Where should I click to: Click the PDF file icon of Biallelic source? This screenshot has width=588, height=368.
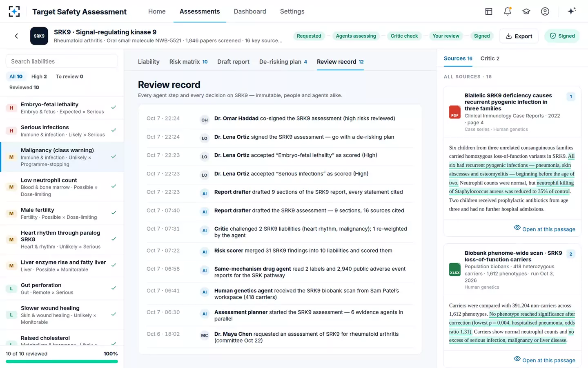tap(455, 112)
